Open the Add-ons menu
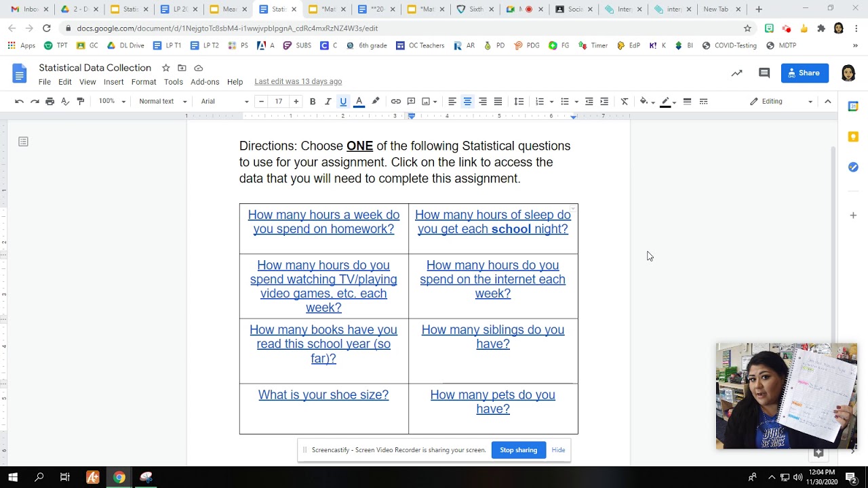Viewport: 868px width, 488px height. coord(205,82)
